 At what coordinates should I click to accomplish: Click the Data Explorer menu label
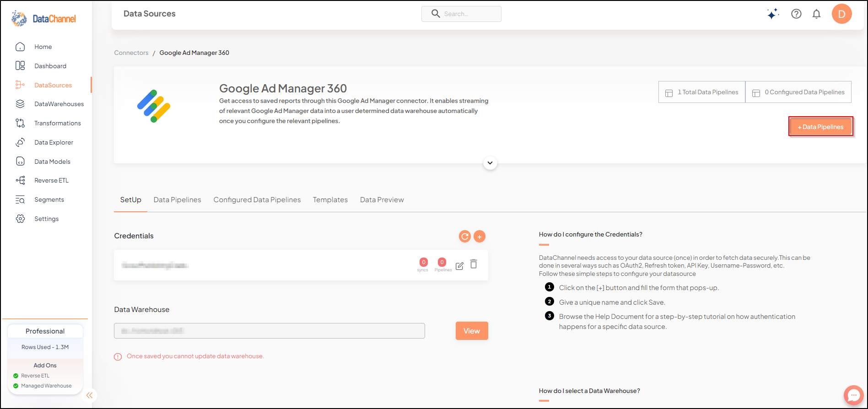[54, 142]
